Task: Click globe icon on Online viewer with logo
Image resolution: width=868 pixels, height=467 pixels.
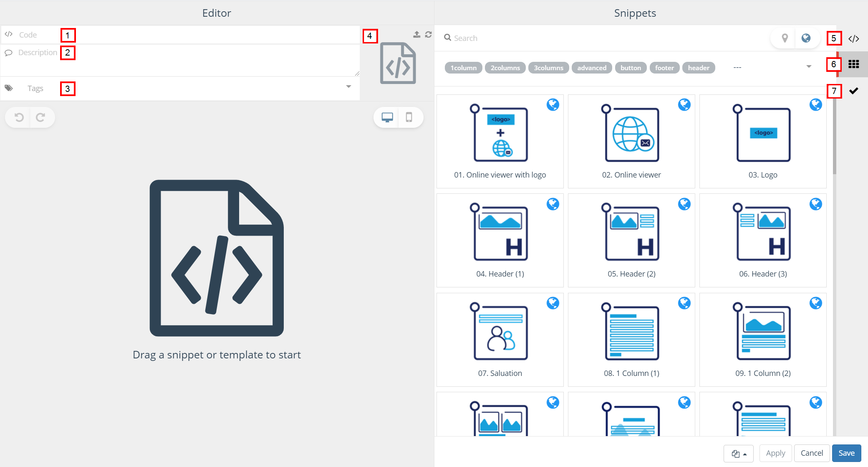Action: click(553, 104)
